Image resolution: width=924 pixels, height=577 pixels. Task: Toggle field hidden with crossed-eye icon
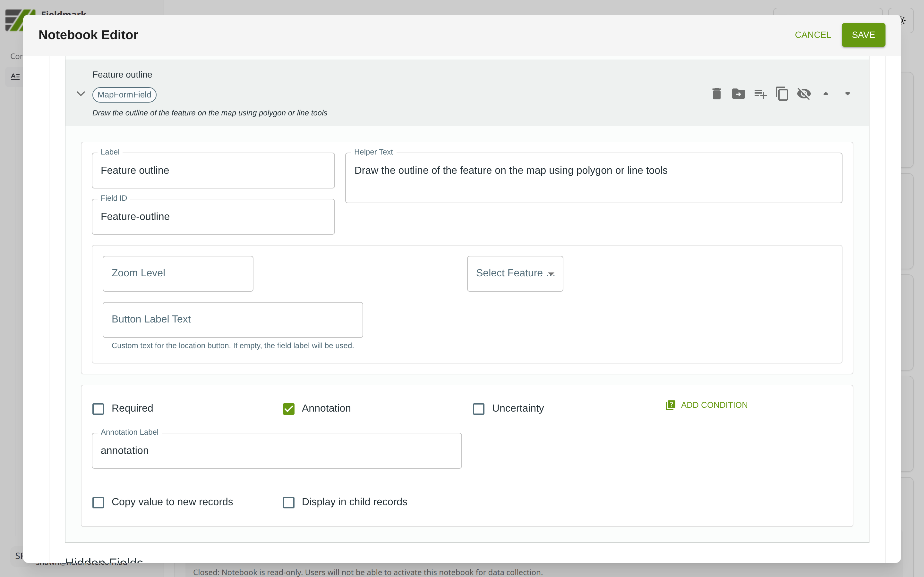804,94
